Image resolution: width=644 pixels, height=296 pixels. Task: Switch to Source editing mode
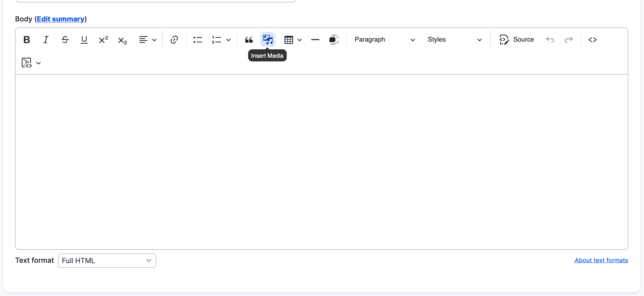coord(516,40)
